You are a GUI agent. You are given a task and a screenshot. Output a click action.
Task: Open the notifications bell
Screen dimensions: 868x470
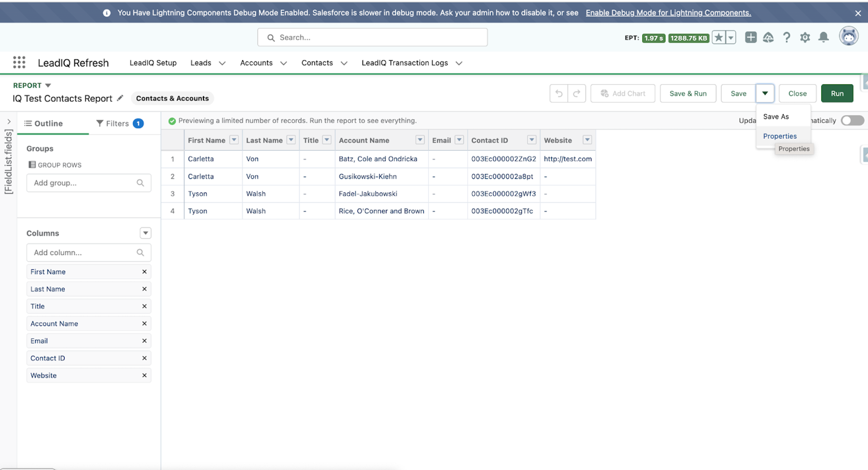(x=823, y=37)
